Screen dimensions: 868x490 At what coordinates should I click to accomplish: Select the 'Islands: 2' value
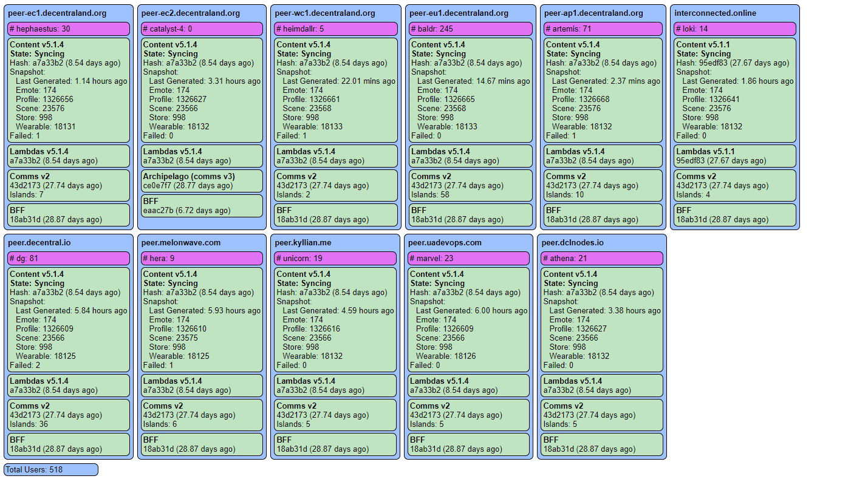pyautogui.click(x=293, y=194)
